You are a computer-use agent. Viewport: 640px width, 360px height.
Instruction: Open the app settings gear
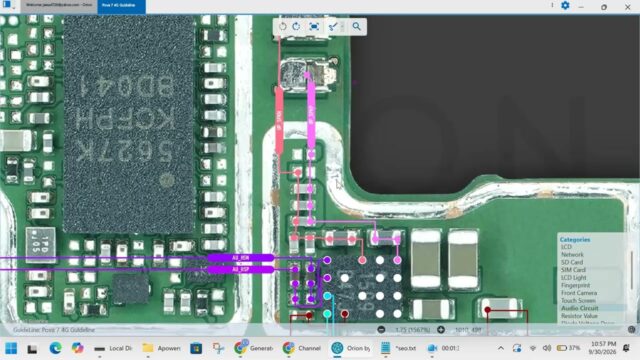[x=565, y=5]
